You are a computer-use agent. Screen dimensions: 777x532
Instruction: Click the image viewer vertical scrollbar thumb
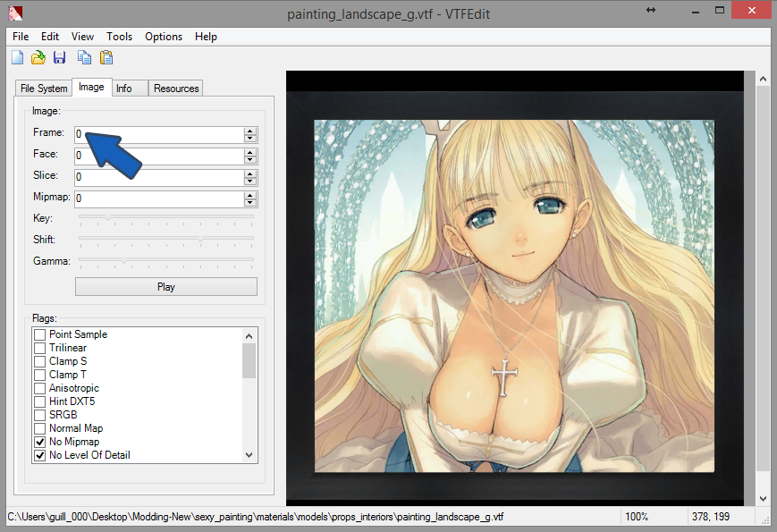pyautogui.click(x=763, y=280)
